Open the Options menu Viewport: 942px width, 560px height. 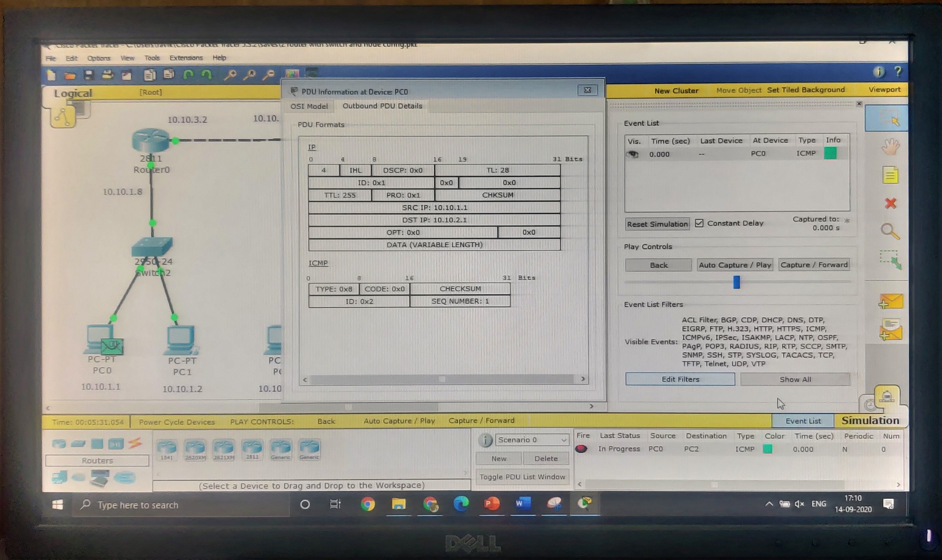click(x=99, y=58)
